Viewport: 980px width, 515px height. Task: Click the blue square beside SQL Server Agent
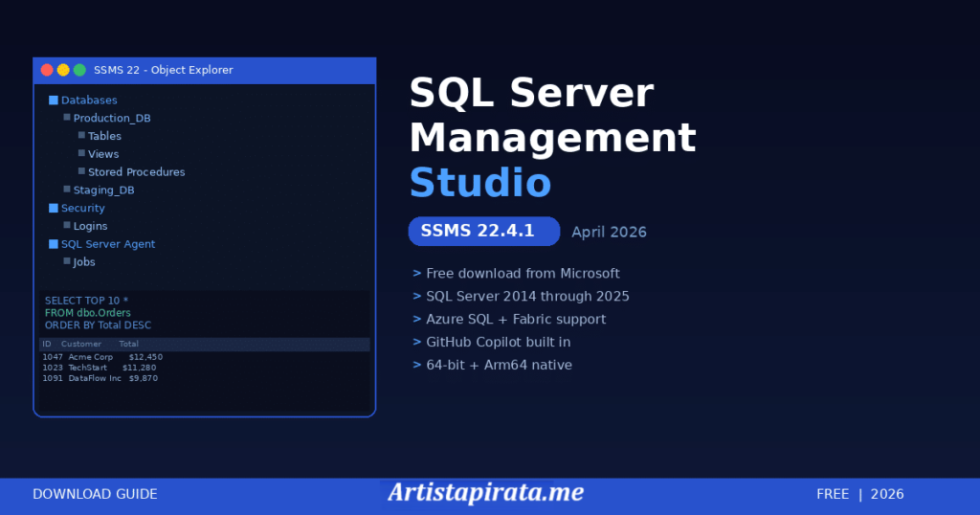tap(54, 244)
